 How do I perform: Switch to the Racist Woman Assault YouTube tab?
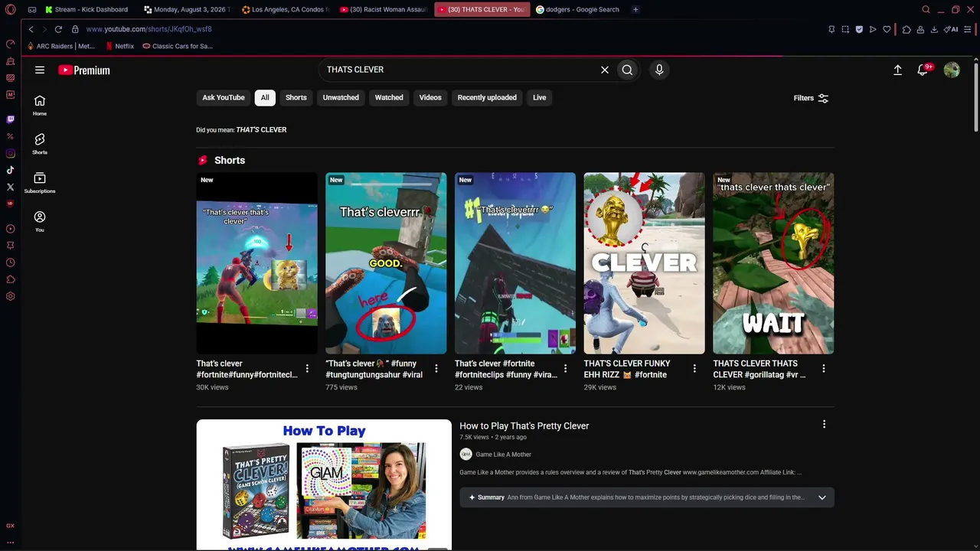(x=384, y=10)
